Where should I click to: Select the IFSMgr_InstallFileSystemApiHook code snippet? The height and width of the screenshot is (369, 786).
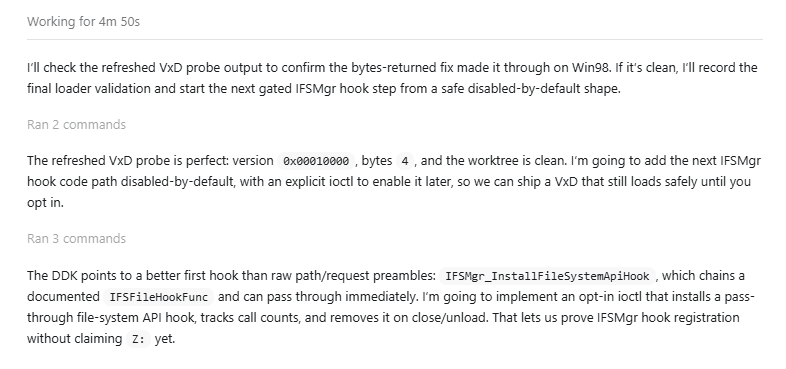547,276
